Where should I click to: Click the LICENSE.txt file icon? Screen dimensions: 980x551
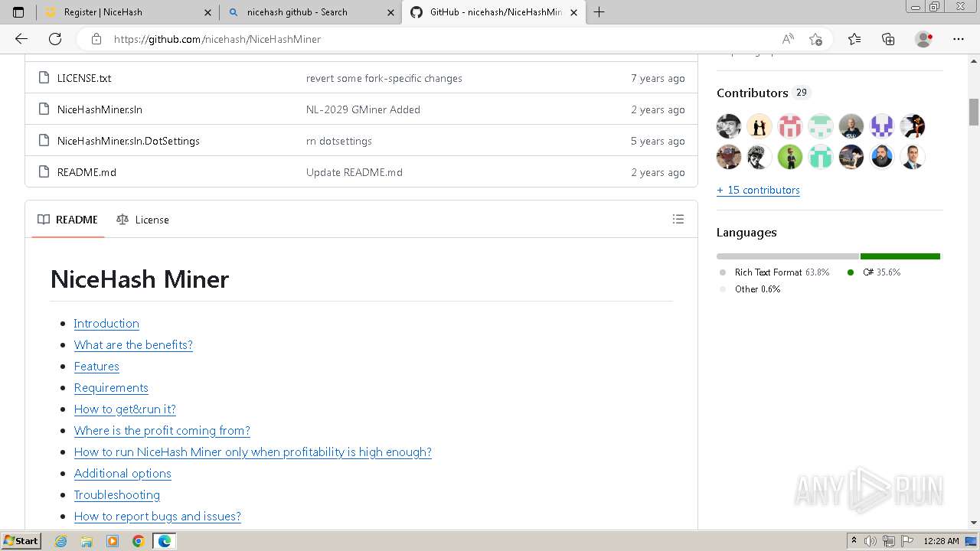pos(44,78)
